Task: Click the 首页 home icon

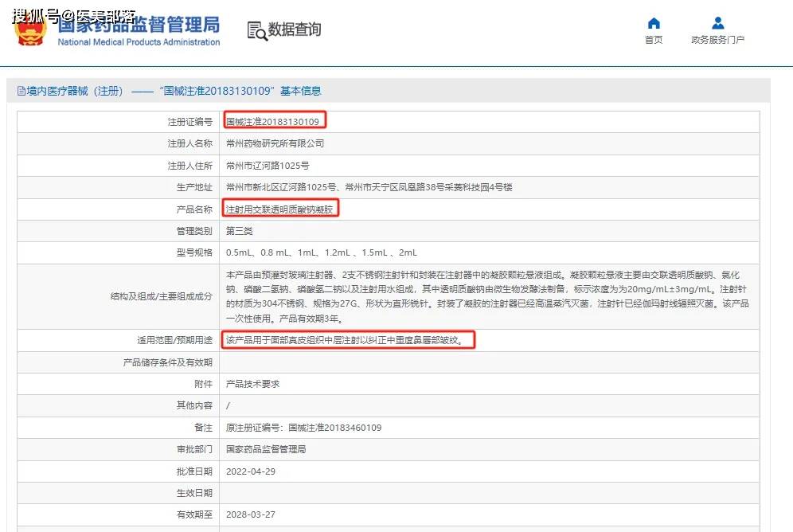Action: click(x=654, y=23)
